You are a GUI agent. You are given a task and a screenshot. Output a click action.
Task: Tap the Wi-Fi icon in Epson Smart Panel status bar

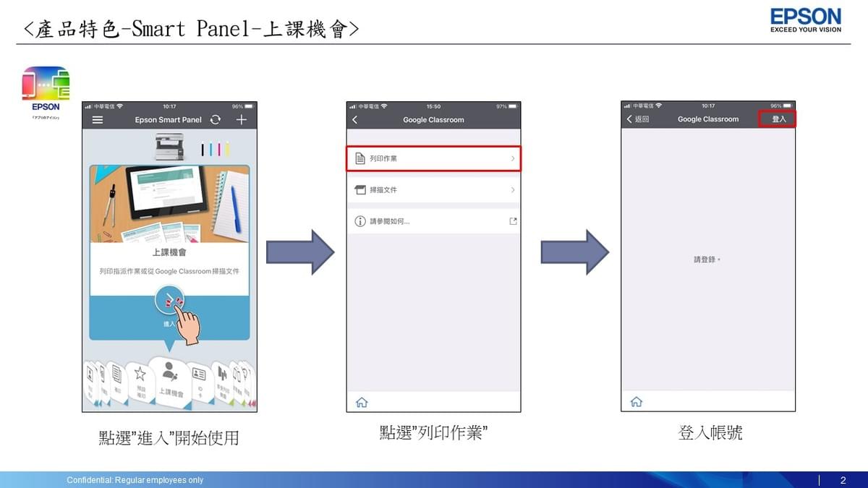point(120,106)
